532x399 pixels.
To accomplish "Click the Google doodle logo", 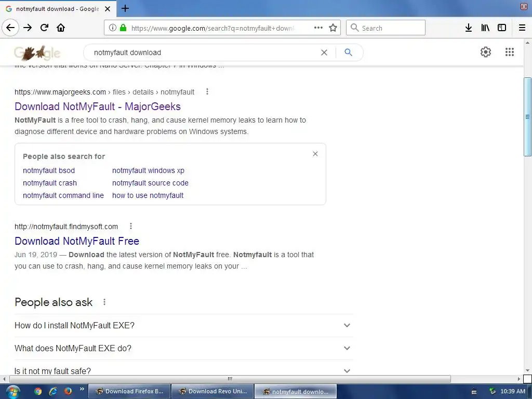I will click(37, 53).
